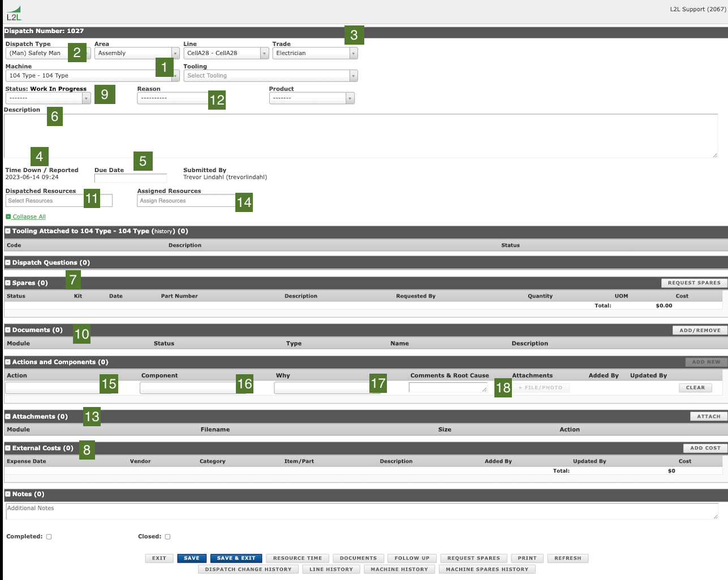
Task: Collapse the Documents section using its minus icon
Action: click(x=7, y=330)
